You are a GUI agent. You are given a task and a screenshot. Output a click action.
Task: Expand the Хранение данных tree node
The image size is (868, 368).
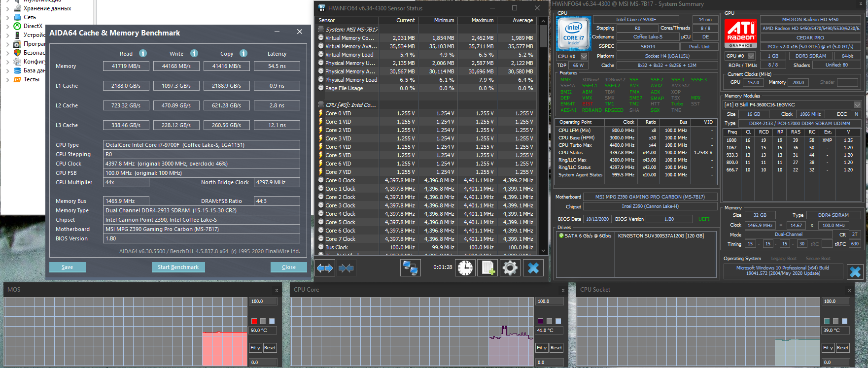7,8
